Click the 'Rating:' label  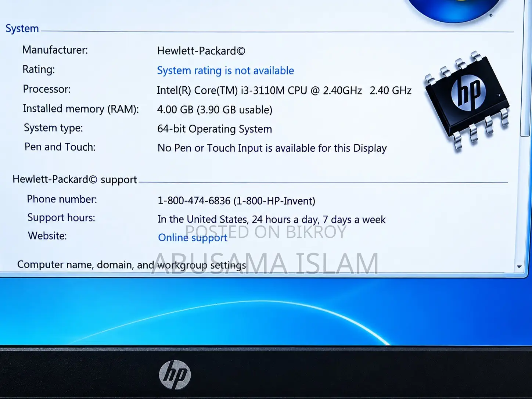pos(39,69)
